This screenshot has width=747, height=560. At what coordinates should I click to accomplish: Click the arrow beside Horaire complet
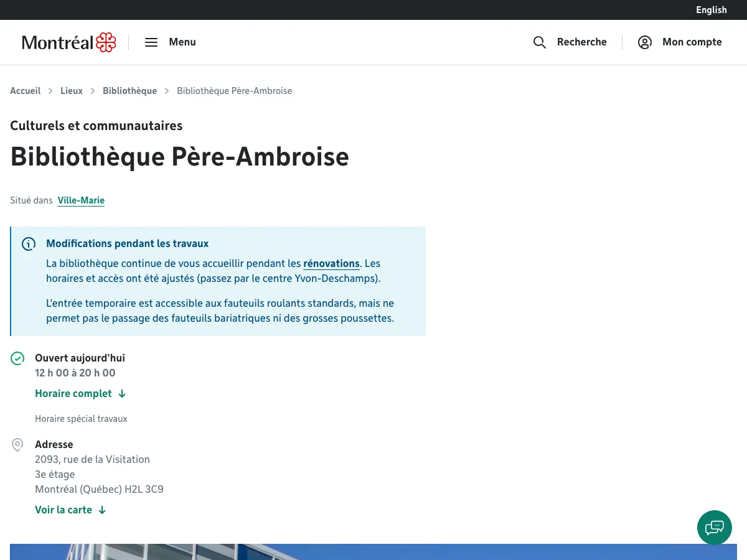(x=122, y=394)
